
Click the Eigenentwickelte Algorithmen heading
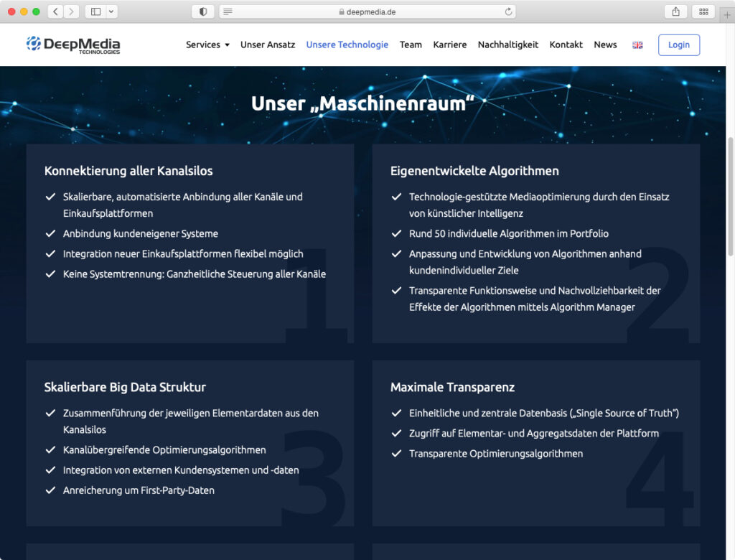point(474,171)
